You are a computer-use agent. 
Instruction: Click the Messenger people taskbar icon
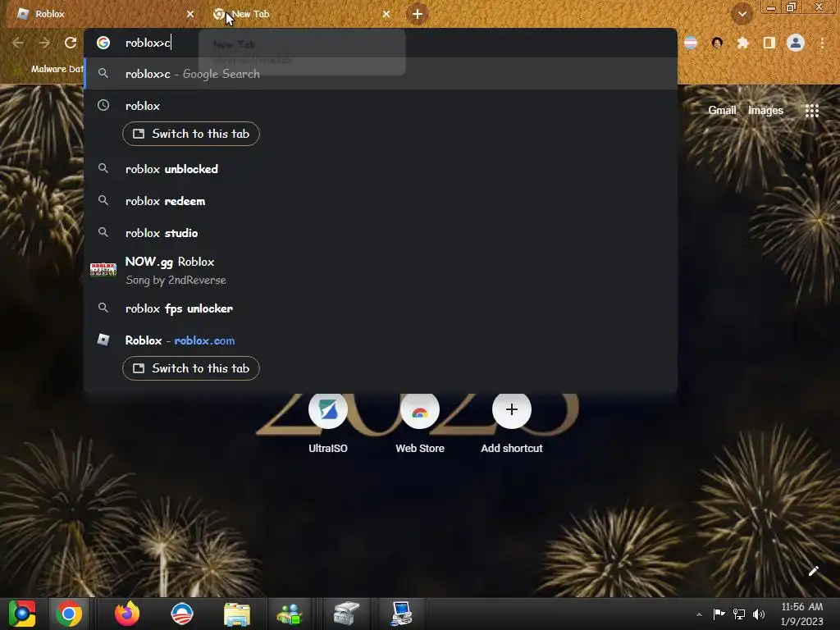[x=290, y=614]
